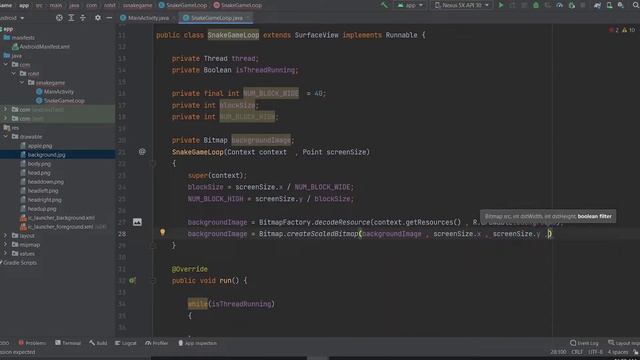This screenshot has width=640, height=360.
Task: Click the yellow warning count indicator
Action: (629, 30)
